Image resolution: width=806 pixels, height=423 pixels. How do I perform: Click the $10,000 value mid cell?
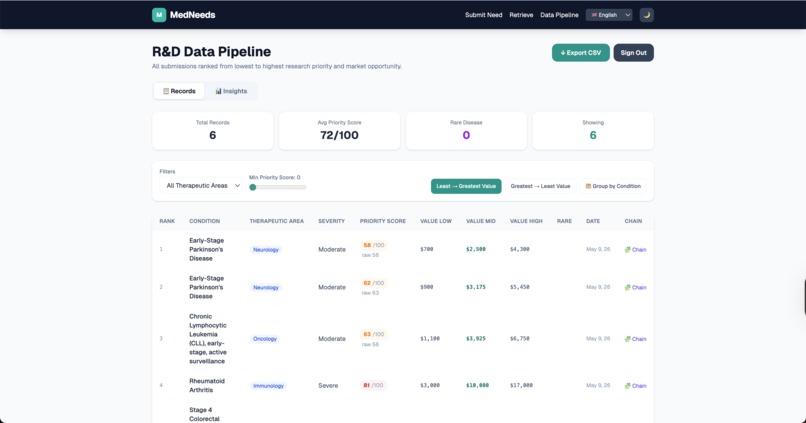[477, 385]
